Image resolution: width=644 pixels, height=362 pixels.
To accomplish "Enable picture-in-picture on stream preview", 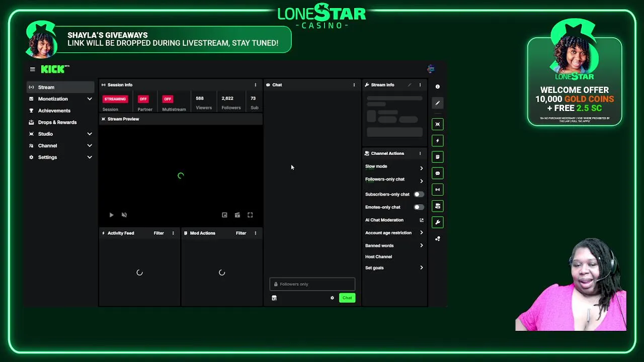I will click(224, 215).
